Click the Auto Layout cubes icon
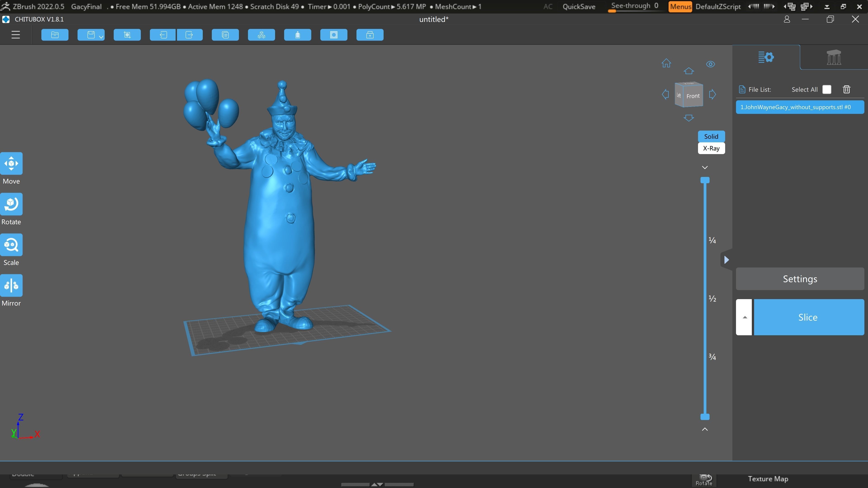This screenshot has height=488, width=868. (x=262, y=35)
